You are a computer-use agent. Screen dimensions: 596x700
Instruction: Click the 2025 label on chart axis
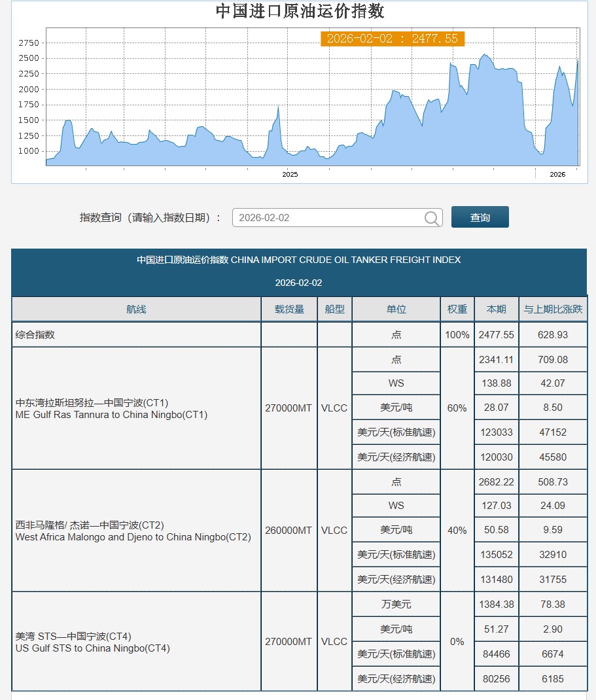click(290, 175)
